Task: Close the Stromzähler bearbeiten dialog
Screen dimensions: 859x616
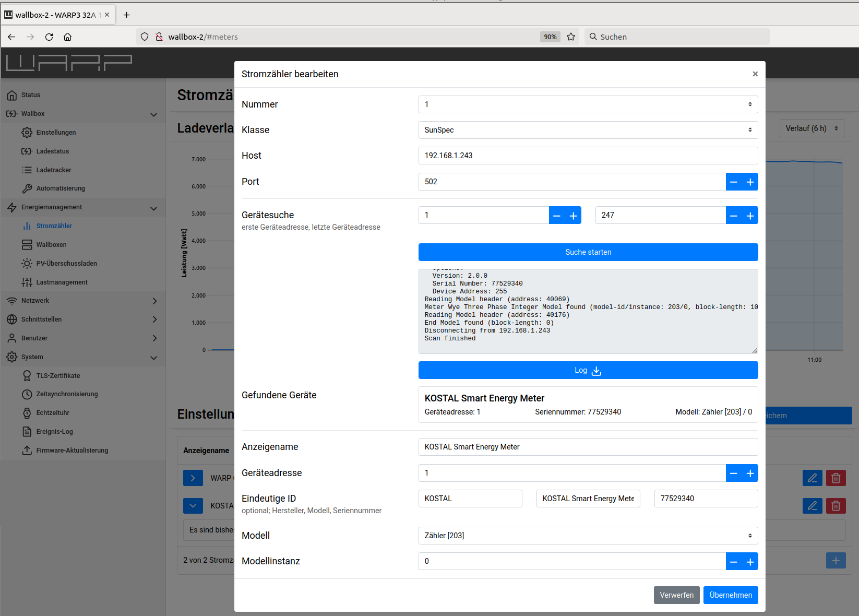Action: point(755,74)
